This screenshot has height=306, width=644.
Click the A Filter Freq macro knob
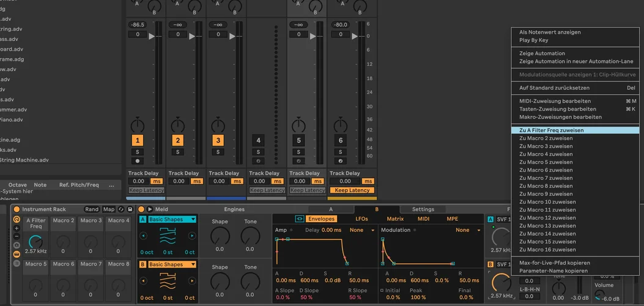pyautogui.click(x=36, y=242)
